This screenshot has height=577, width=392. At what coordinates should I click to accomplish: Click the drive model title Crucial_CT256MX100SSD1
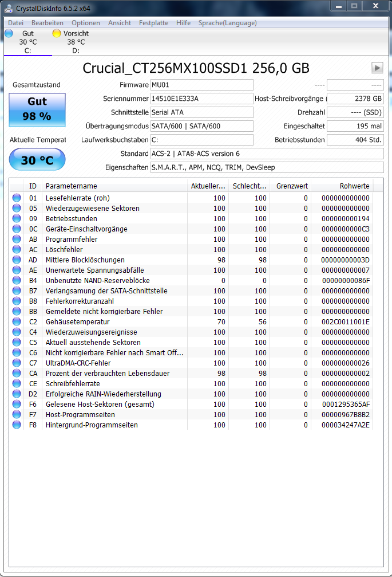tap(196, 68)
